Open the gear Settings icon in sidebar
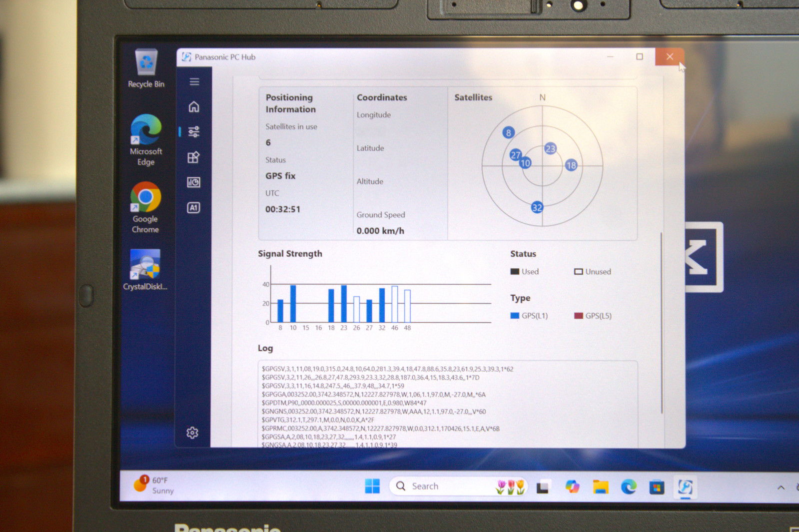 (192, 433)
